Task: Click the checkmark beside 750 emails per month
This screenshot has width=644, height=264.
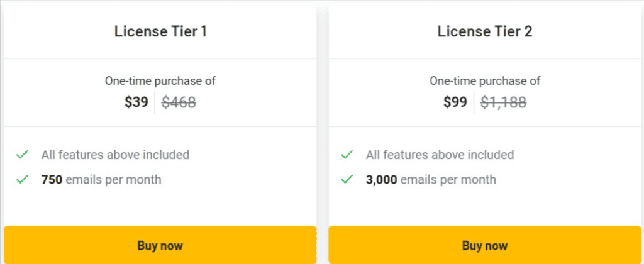Action: tap(22, 180)
